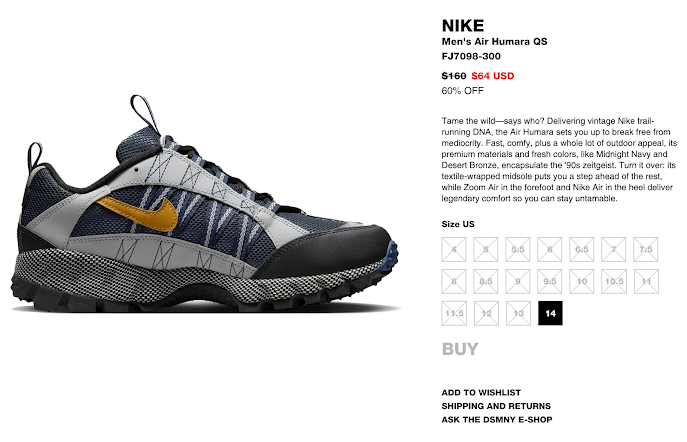Viewport: 687px width, 442px height.
Task: Select the size 12 option
Action: pos(486,313)
